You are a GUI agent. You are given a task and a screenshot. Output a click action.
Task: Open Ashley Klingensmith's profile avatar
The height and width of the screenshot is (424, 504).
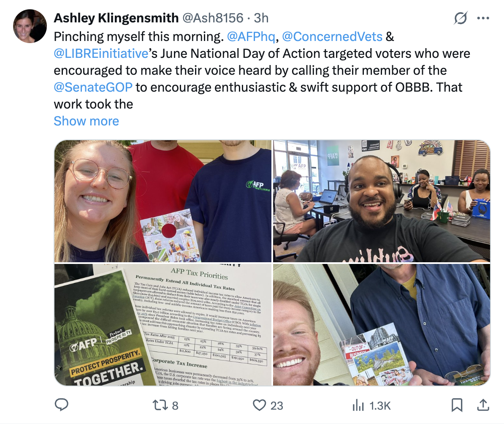tap(30, 26)
